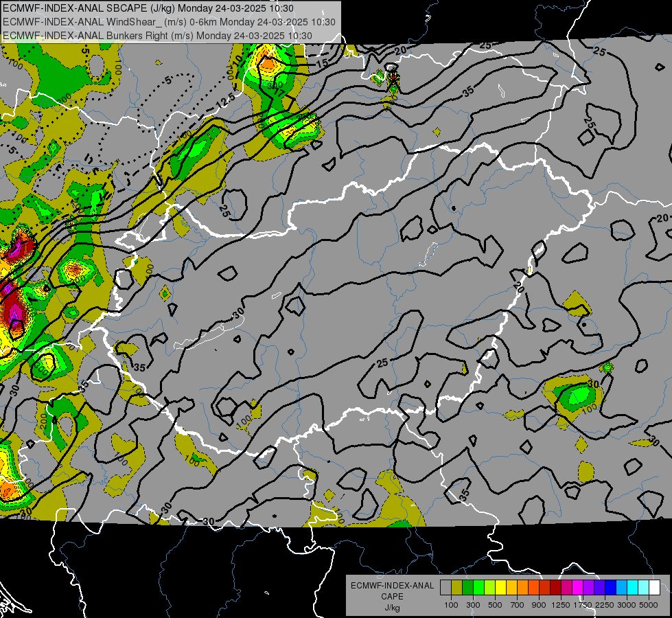The height and width of the screenshot is (618, 672).
Task: Click the legend title ECMWF-INDEX-ANAL
Action: pyautogui.click(x=392, y=586)
